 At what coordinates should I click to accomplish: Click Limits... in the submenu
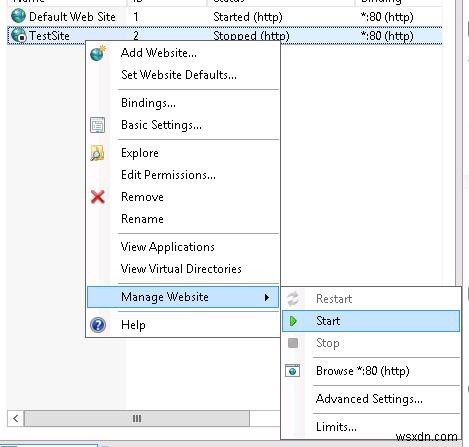click(x=336, y=427)
